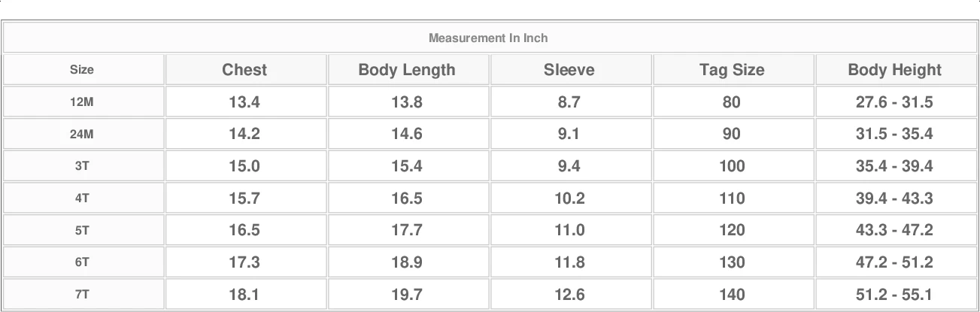The height and width of the screenshot is (312, 980).
Task: Select the tag size 140 cell
Action: [x=732, y=295]
